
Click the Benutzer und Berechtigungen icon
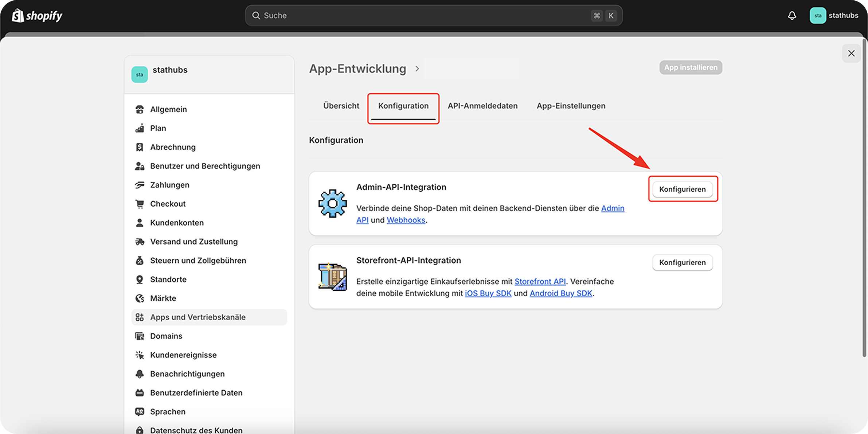140,166
